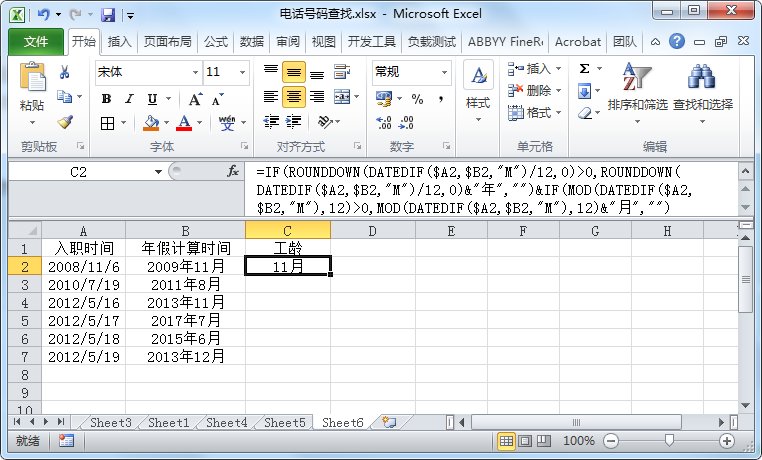
Task: Open Font dialog launcher in 字体 group
Action: coord(244,146)
